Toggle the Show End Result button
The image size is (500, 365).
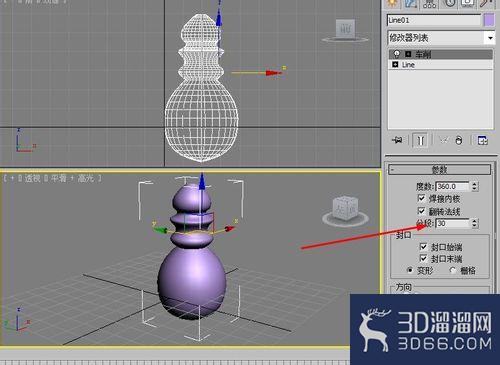click(420, 140)
